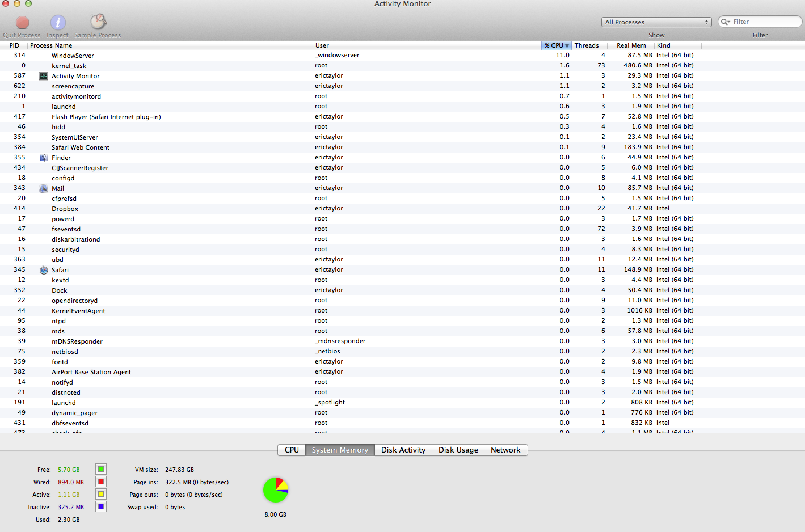
Task: Select the Safari Web Content row
Action: [x=402, y=147]
